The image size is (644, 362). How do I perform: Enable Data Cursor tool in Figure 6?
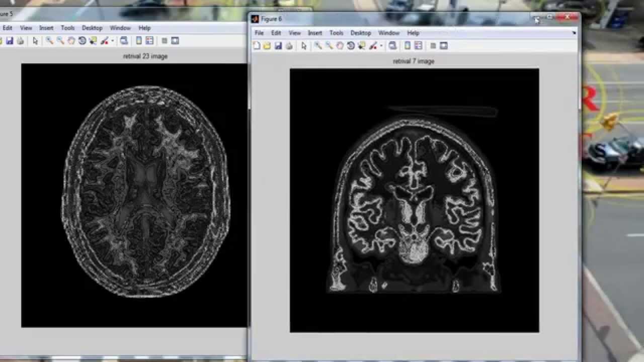361,46
